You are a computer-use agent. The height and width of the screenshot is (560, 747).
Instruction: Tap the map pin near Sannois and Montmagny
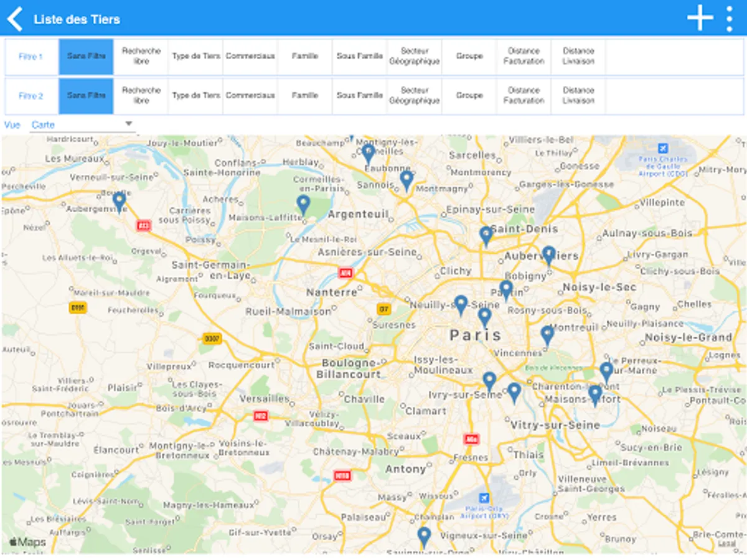(406, 181)
